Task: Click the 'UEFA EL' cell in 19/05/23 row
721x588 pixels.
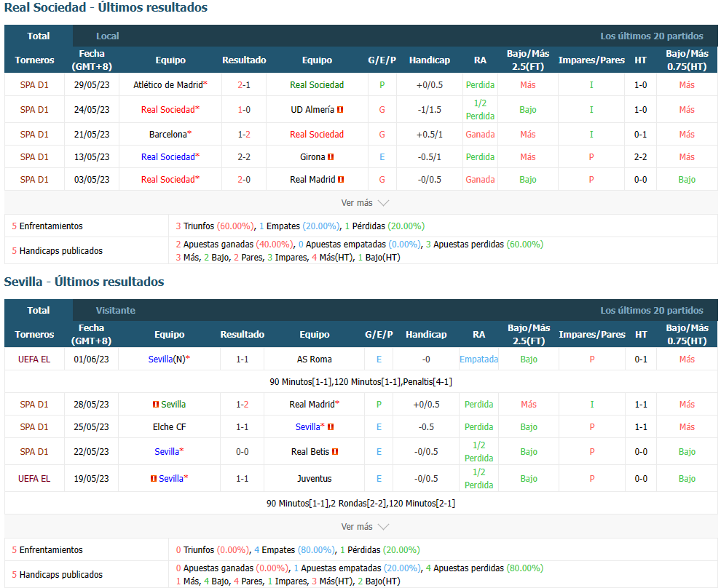Action: tap(34, 478)
